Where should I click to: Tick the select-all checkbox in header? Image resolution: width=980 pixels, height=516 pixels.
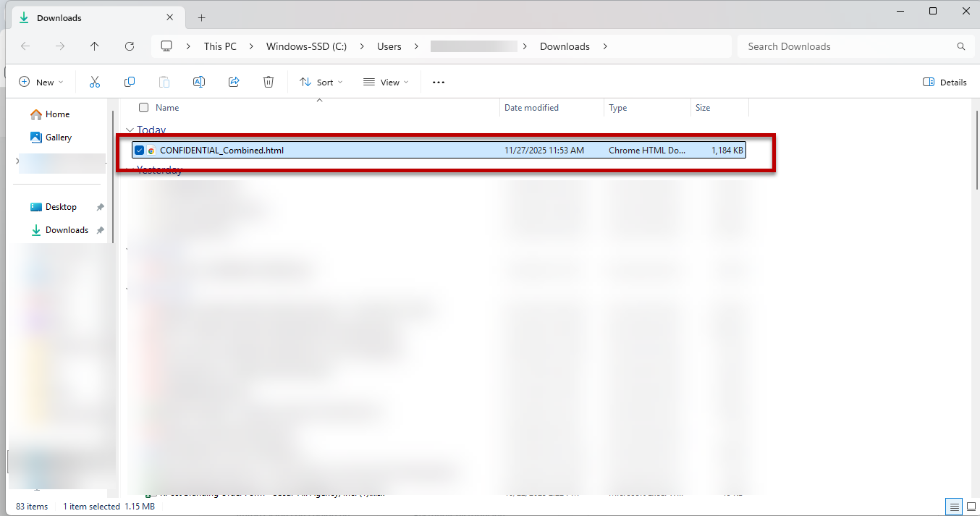(143, 108)
